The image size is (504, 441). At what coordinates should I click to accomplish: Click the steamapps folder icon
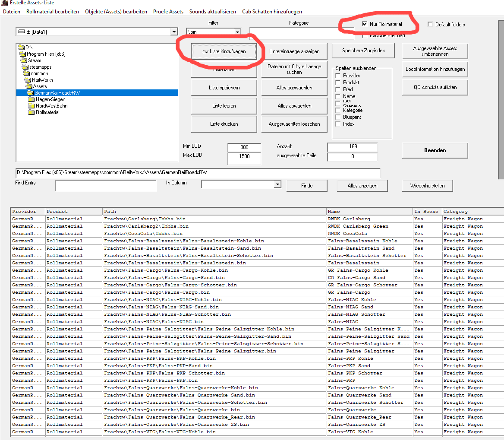25,67
